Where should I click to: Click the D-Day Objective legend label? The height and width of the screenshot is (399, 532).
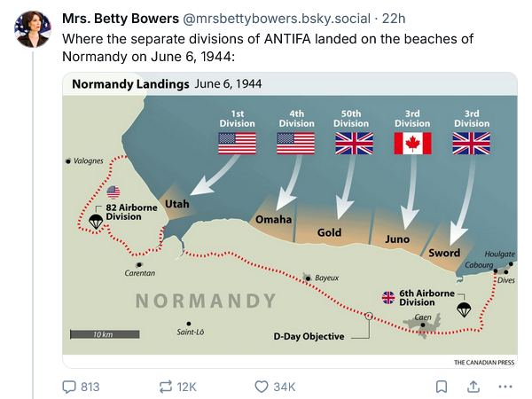[308, 336]
